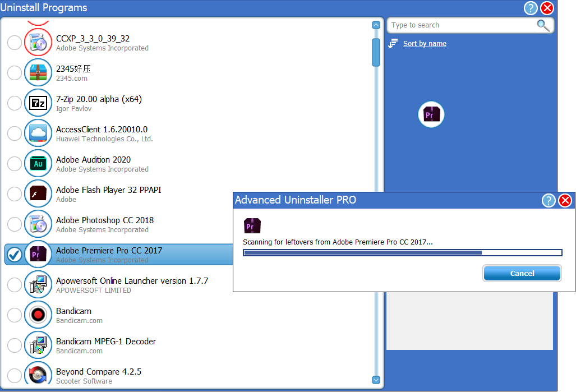Check the Adobe Photoshop CC 2018 checkbox
Image resolution: width=576 pixels, height=392 pixels.
point(15,224)
